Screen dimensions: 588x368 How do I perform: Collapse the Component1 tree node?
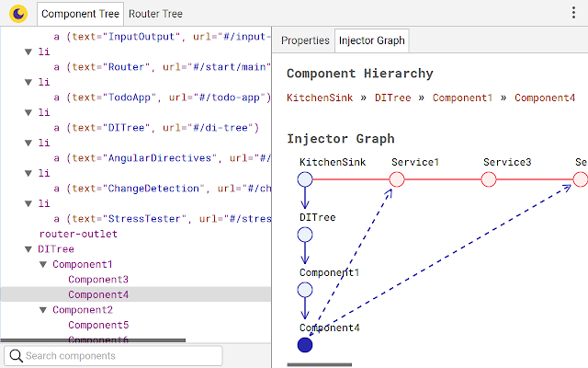coord(43,265)
